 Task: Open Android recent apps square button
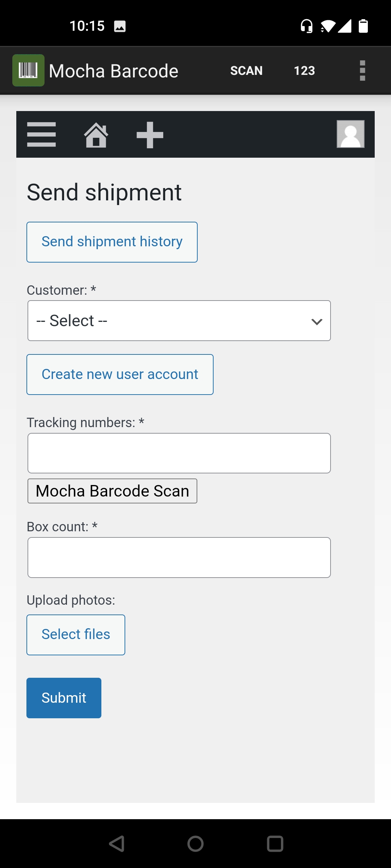tap(275, 844)
